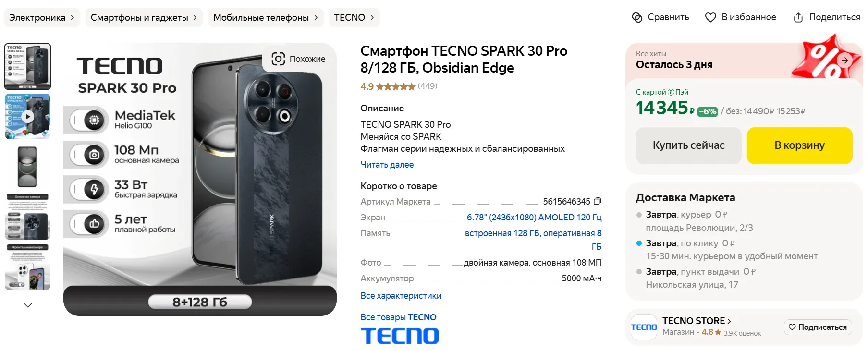Open TECNO STORE shop logo
The height and width of the screenshot is (351, 868).
(x=644, y=327)
